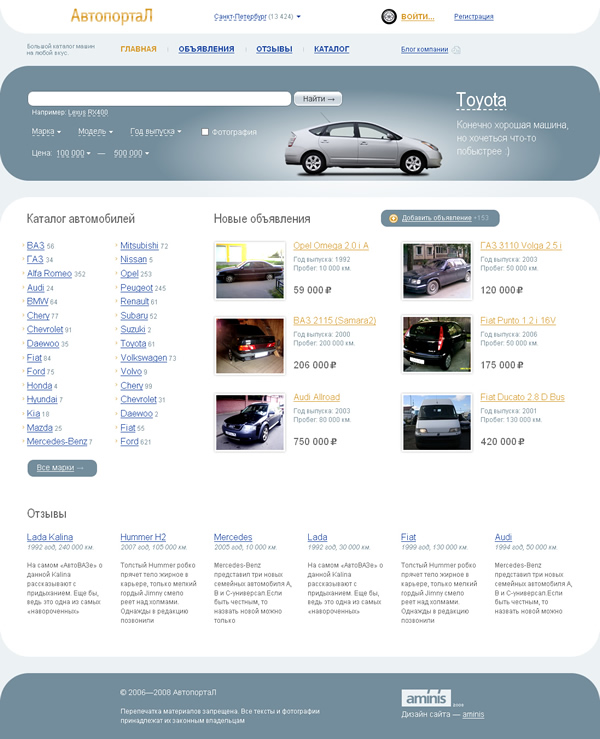Screen dimensions: 600x739
Task: Open the Mercedes review
Action: pyautogui.click(x=233, y=537)
